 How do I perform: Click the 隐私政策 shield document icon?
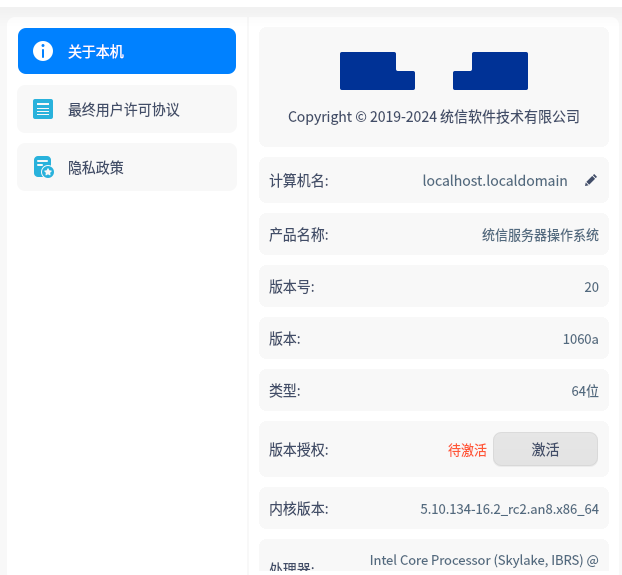pyautogui.click(x=43, y=167)
